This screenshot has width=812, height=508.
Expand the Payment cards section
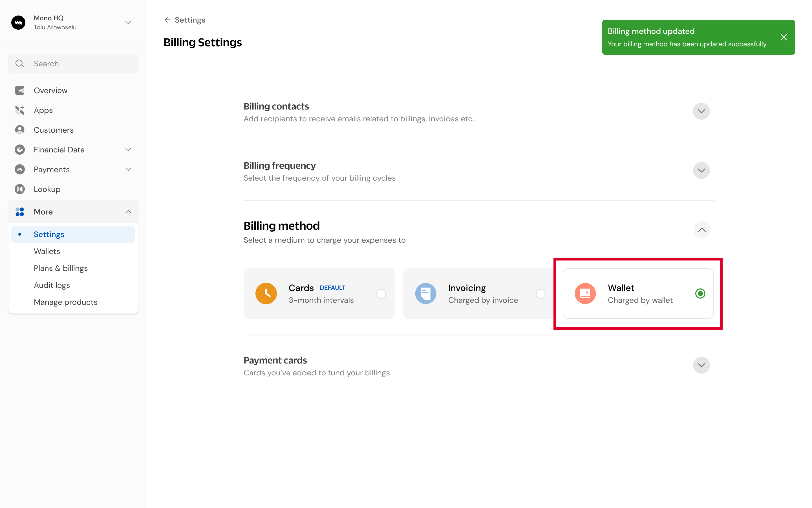coord(701,365)
